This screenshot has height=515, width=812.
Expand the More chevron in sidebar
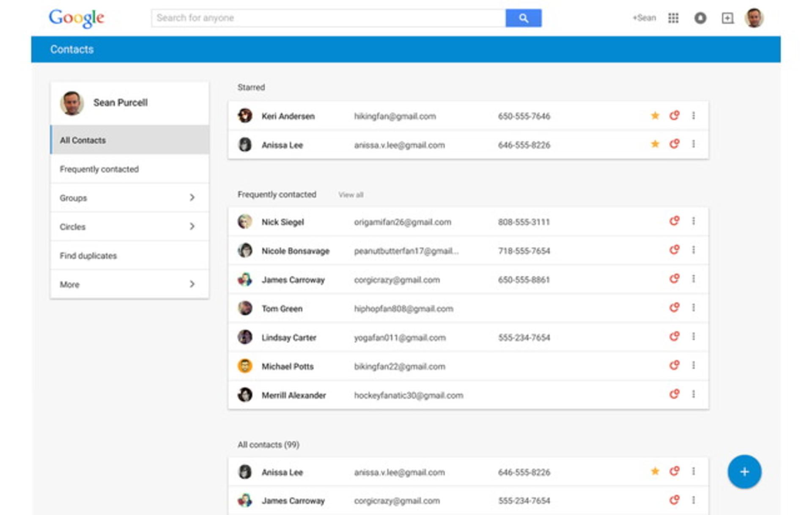tap(192, 284)
